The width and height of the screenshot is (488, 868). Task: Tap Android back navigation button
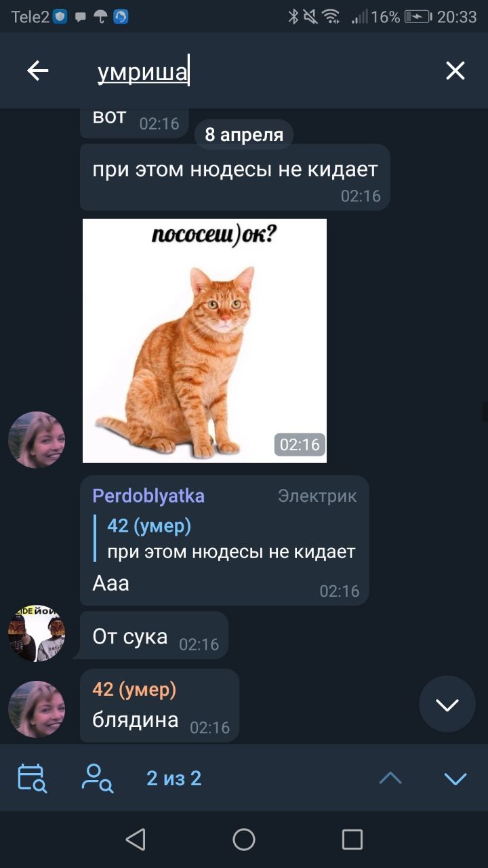click(136, 840)
